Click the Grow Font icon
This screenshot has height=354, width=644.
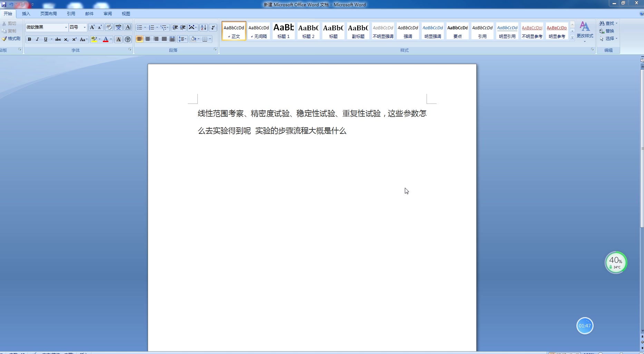(92, 27)
